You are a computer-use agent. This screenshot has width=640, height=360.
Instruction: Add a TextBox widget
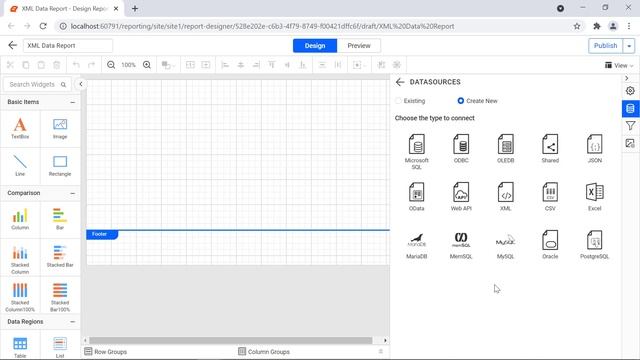point(20,128)
